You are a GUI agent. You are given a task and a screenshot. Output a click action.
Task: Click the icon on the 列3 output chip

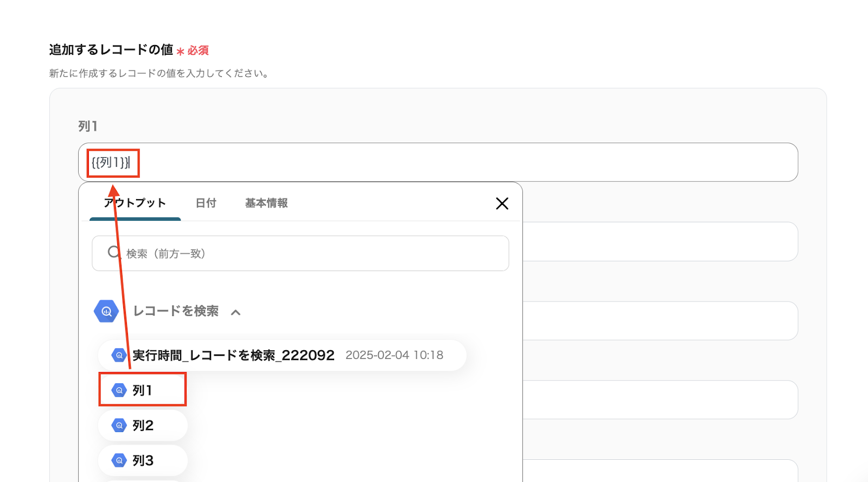119,460
